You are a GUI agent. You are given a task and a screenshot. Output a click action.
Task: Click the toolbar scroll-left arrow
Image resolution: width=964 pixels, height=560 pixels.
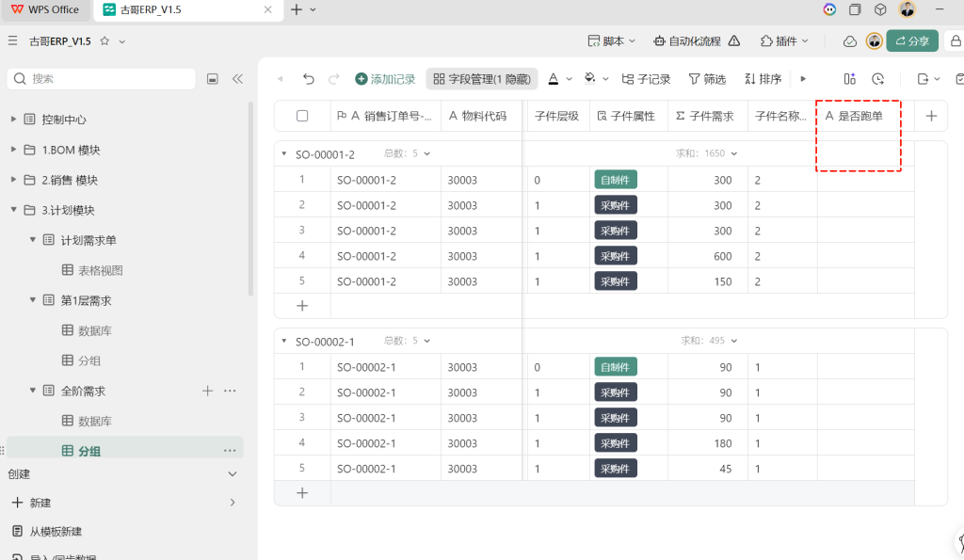[x=281, y=79]
